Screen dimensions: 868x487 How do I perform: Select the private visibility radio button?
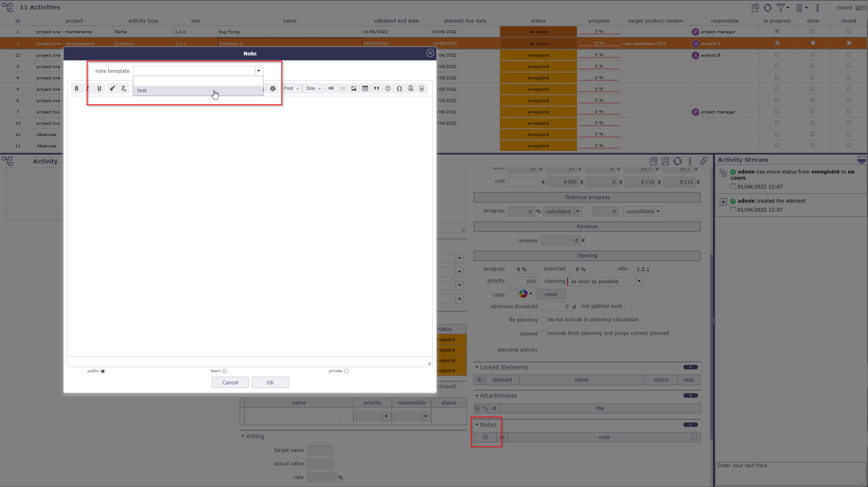tap(346, 371)
